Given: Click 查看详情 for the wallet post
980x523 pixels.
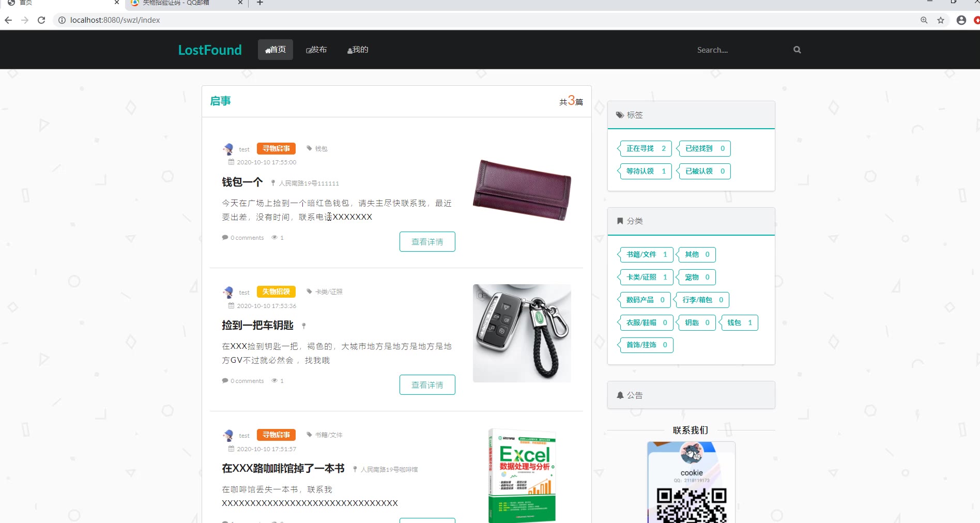Looking at the screenshot, I should tap(427, 242).
